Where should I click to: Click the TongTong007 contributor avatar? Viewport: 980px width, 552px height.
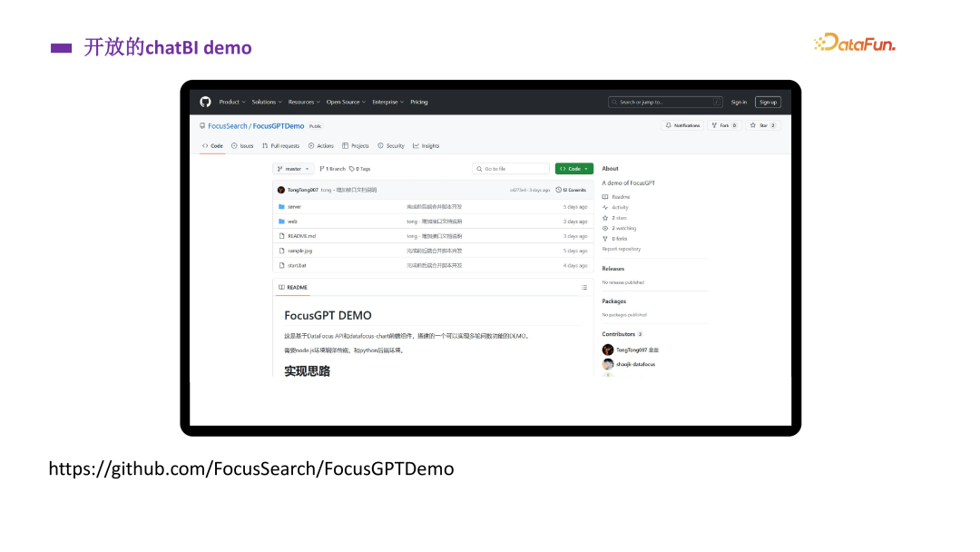(607, 350)
